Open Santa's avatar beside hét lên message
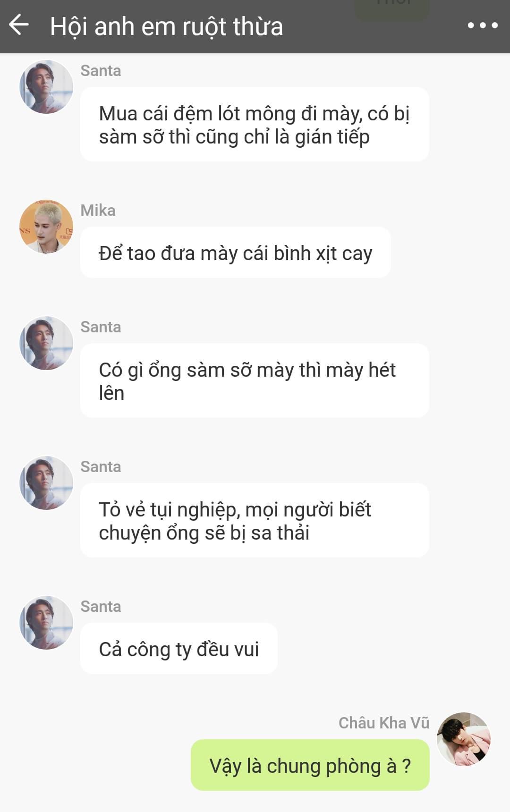The height and width of the screenshot is (812, 510). tap(46, 343)
